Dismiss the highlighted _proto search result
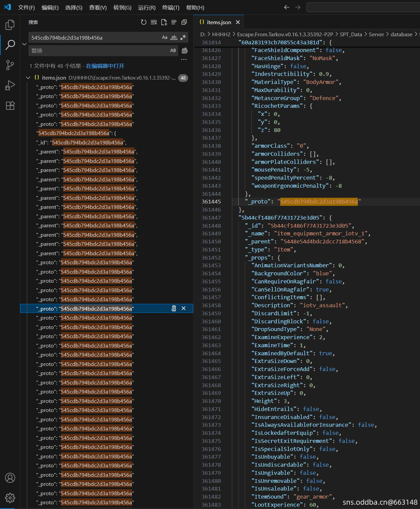 pos(183,309)
